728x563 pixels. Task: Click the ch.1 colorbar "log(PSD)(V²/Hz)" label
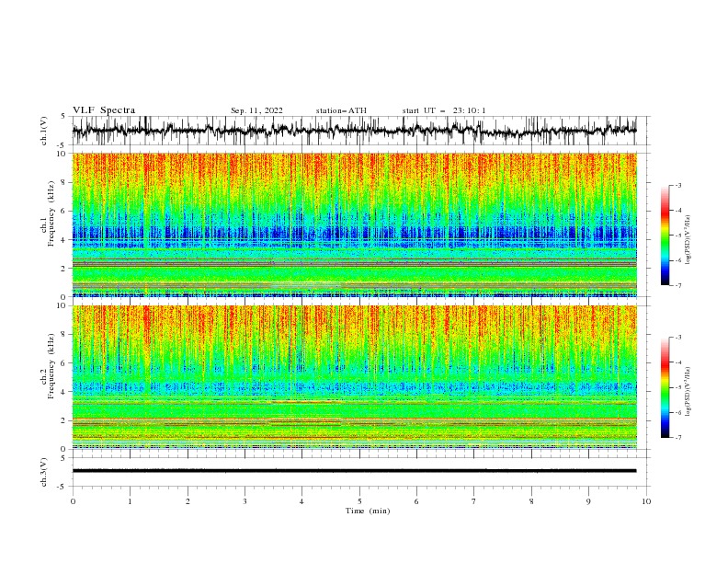click(x=688, y=240)
